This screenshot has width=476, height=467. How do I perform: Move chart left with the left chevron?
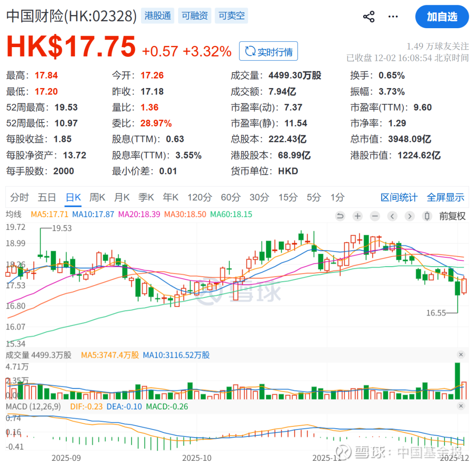[392, 216]
